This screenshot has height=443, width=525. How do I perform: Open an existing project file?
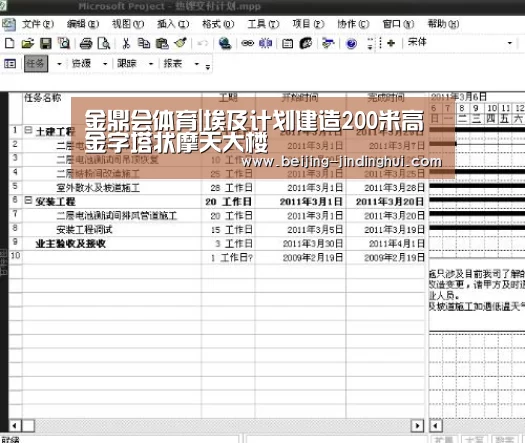click(x=27, y=43)
